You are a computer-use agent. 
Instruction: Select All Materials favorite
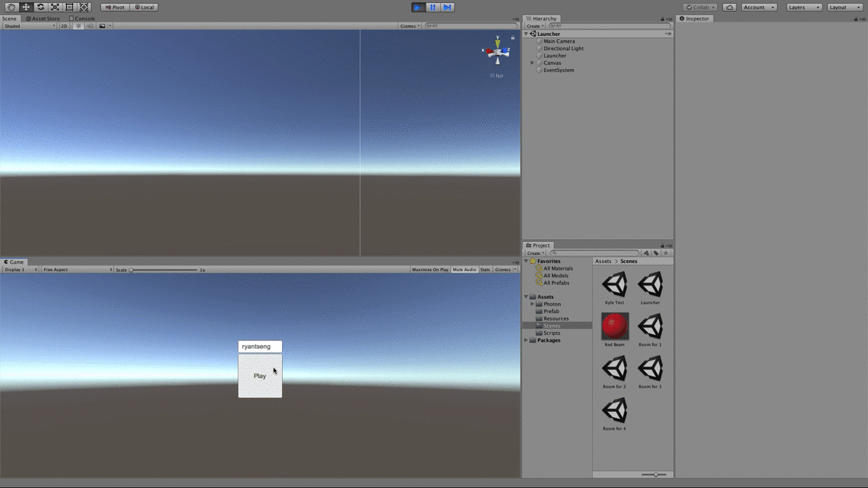(x=557, y=268)
